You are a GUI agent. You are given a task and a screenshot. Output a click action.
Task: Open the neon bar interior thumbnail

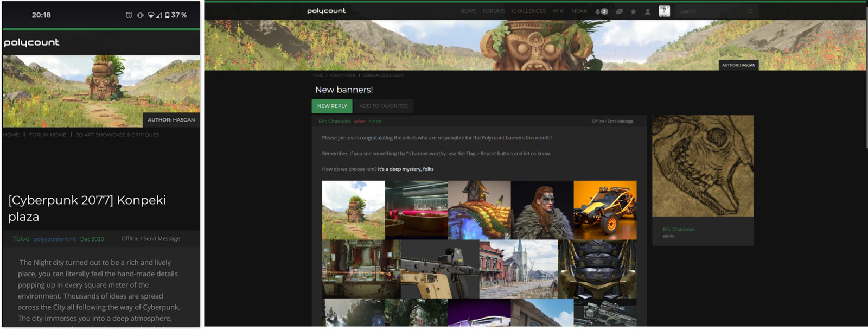tap(417, 210)
